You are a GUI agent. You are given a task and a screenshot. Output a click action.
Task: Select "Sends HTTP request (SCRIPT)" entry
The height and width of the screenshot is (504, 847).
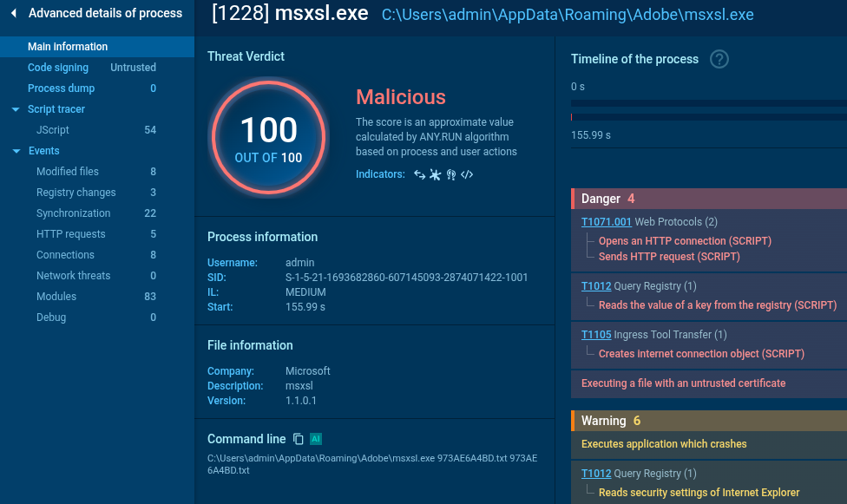[669, 257]
